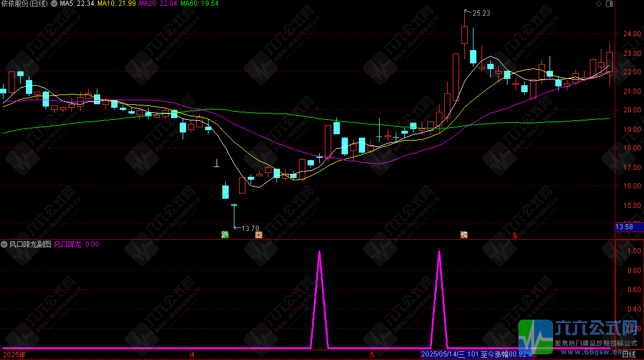Click the green 跌 marker below the chart
Image resolution: width=644 pixels, height=360 pixels.
[225, 235]
